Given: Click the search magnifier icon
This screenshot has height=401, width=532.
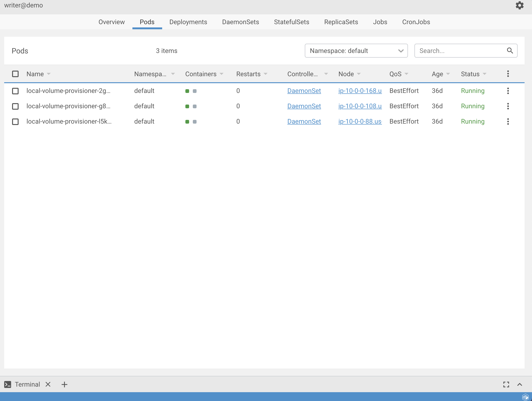Looking at the screenshot, I should [510, 50].
